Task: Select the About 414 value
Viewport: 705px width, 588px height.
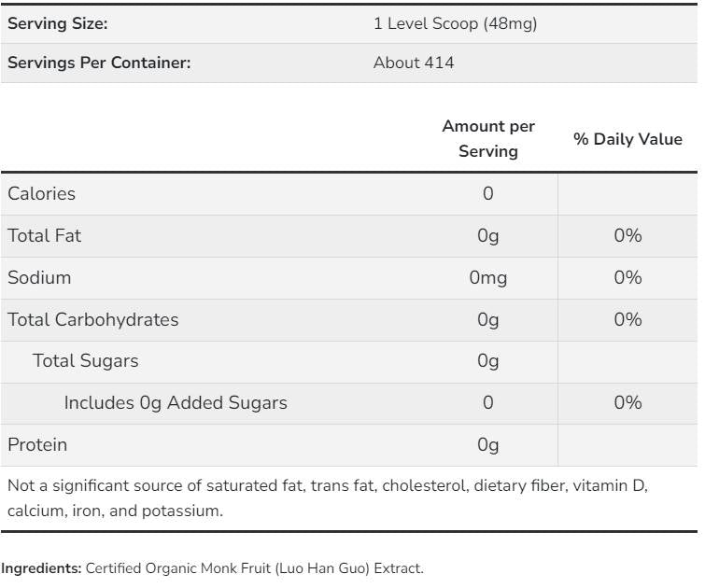Action: click(414, 63)
